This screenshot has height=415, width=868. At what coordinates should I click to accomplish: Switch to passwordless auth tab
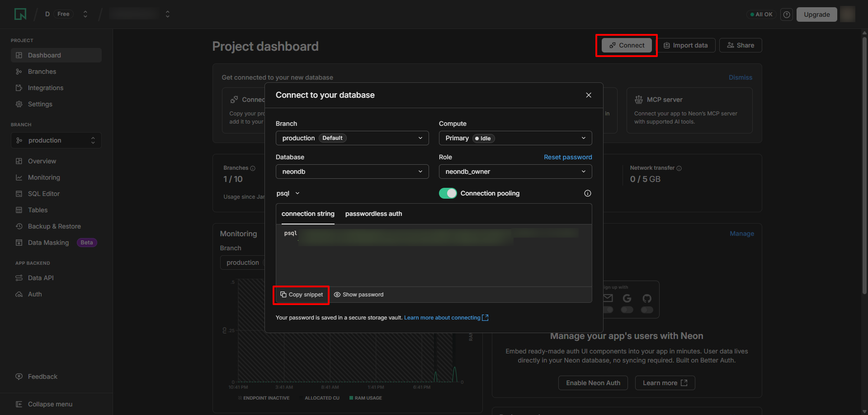[x=373, y=214]
